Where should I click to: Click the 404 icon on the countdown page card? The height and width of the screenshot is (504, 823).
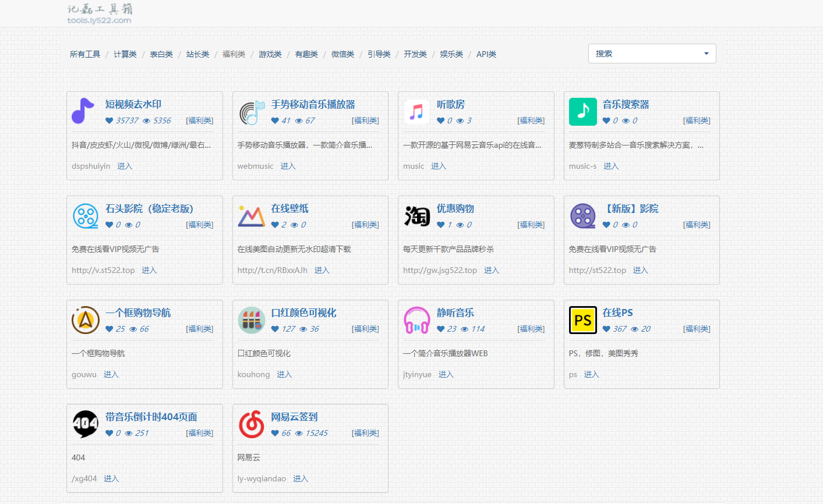(86, 424)
